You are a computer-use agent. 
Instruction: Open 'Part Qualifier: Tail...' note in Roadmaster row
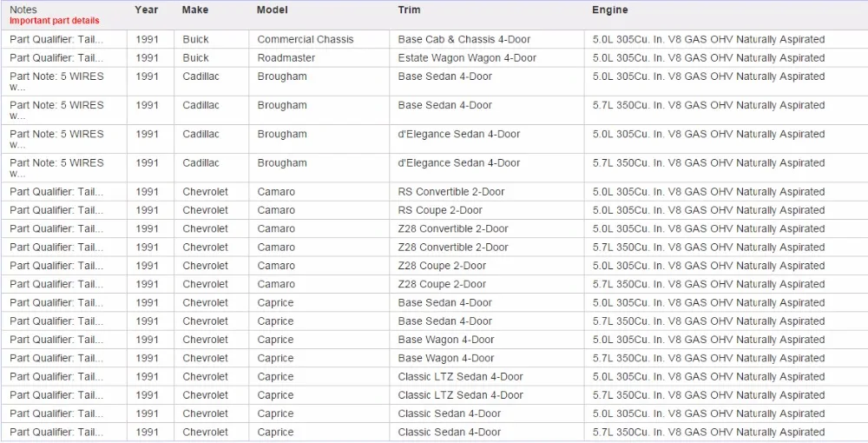click(56, 57)
